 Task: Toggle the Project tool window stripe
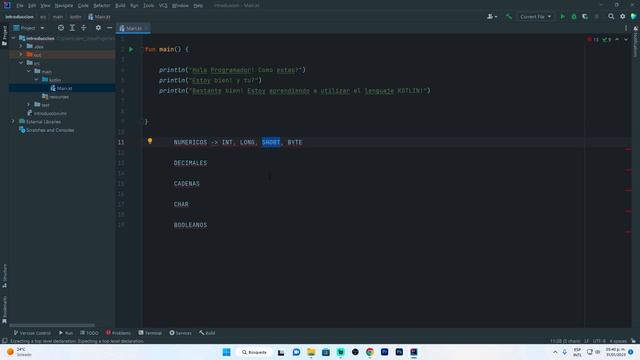[4, 36]
